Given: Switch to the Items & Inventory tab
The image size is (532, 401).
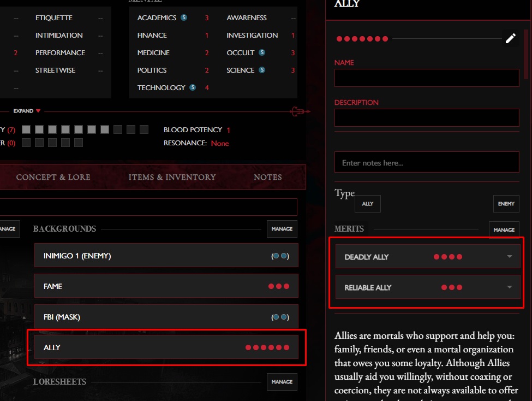Looking at the screenshot, I should [x=172, y=178].
